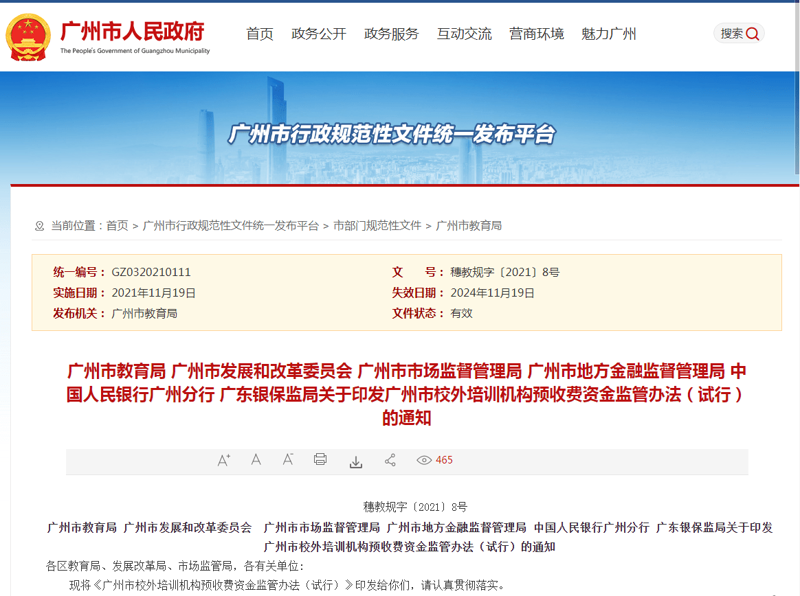Click the 发布机关 label
Viewport: 800px width, 596px height.
coord(79,313)
